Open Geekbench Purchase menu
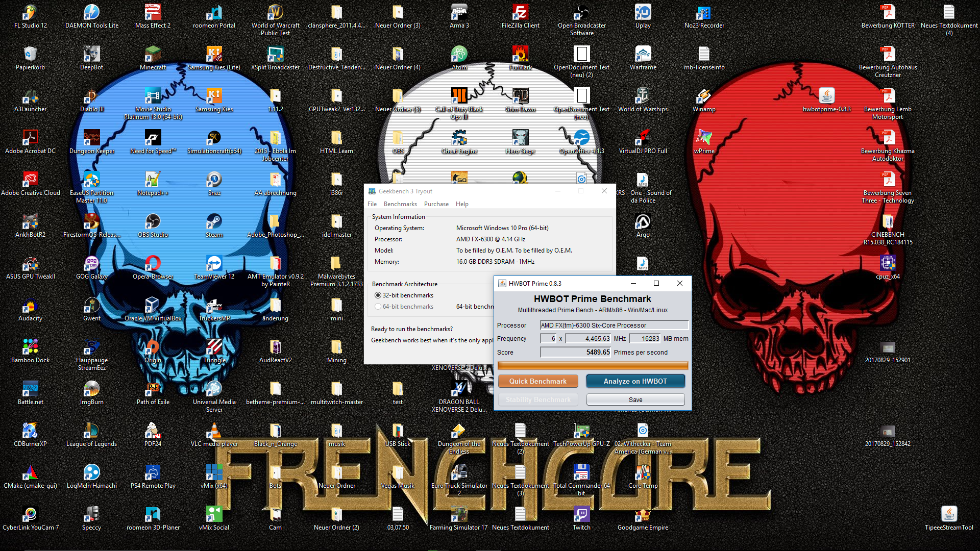The image size is (980, 551). tap(436, 204)
